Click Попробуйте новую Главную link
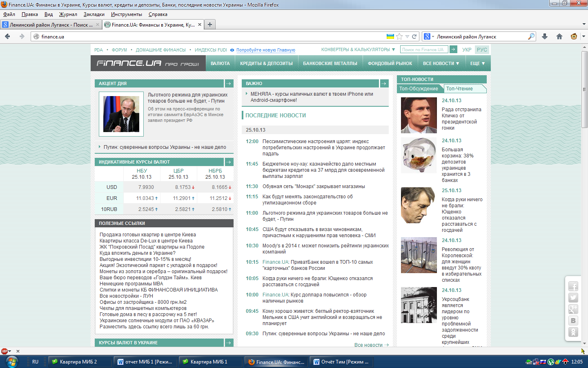This screenshot has height=368, width=588. point(265,50)
